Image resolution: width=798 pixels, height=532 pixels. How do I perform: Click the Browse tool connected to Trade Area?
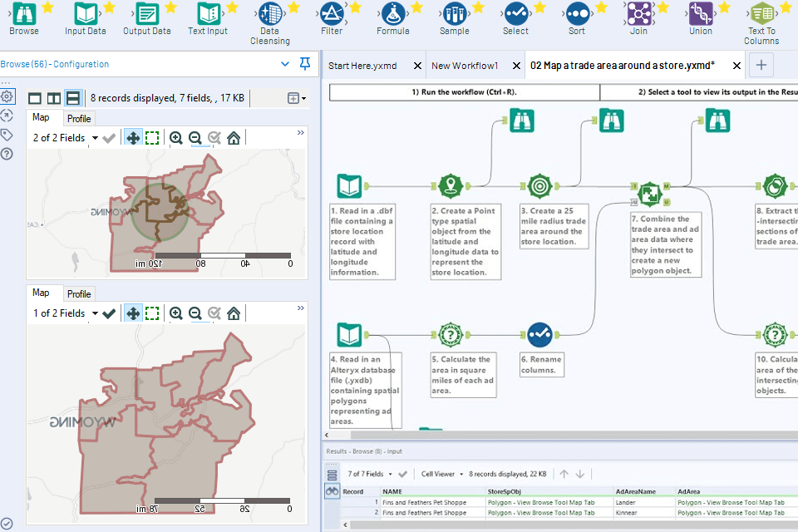click(612, 121)
